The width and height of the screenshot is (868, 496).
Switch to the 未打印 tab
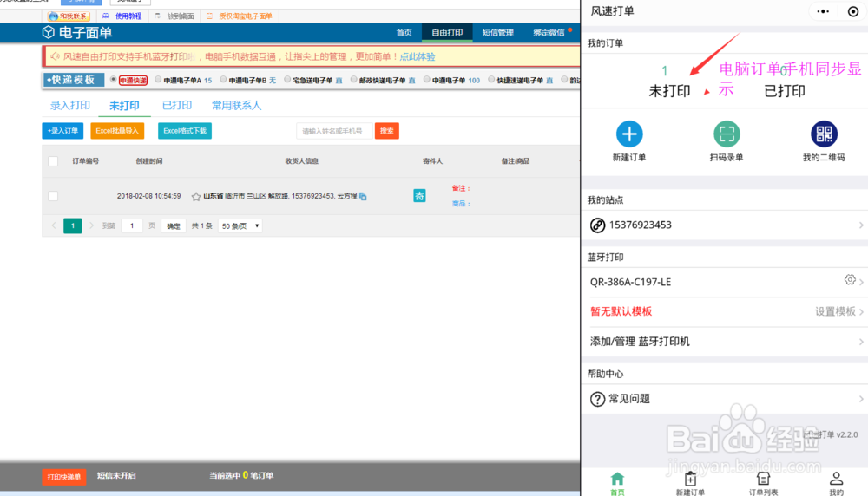click(x=124, y=105)
